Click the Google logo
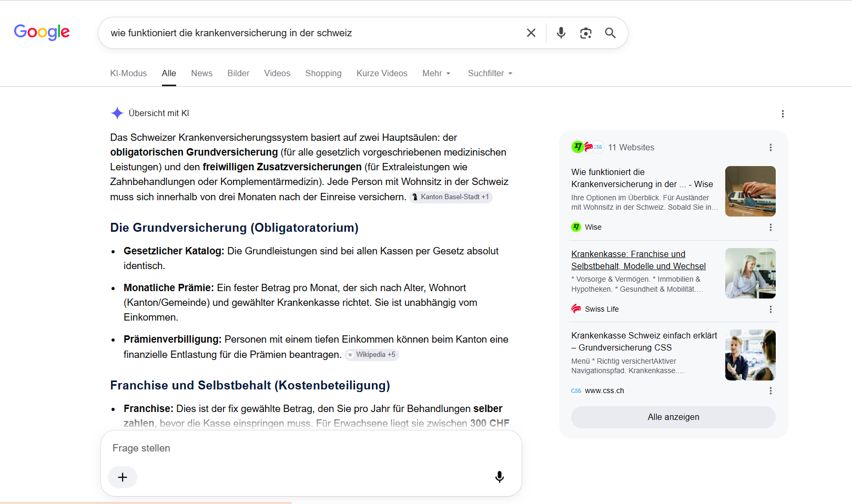The width and height of the screenshot is (852, 504). pos(42,32)
